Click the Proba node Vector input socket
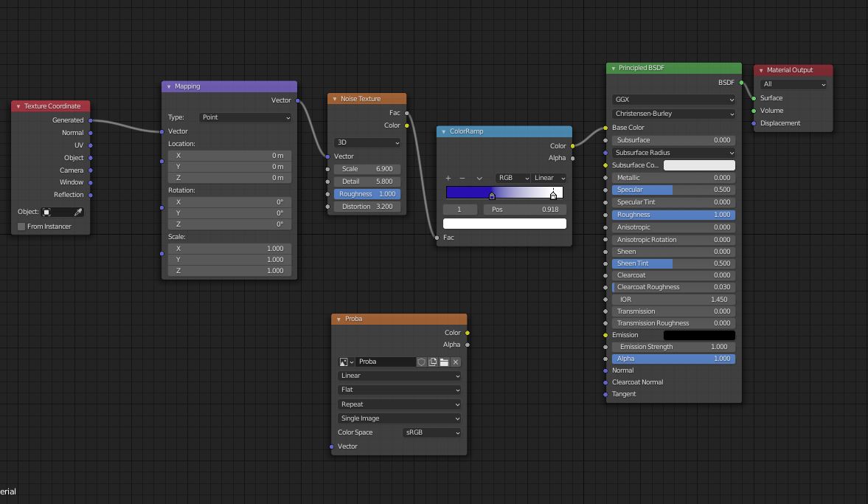 (x=332, y=446)
